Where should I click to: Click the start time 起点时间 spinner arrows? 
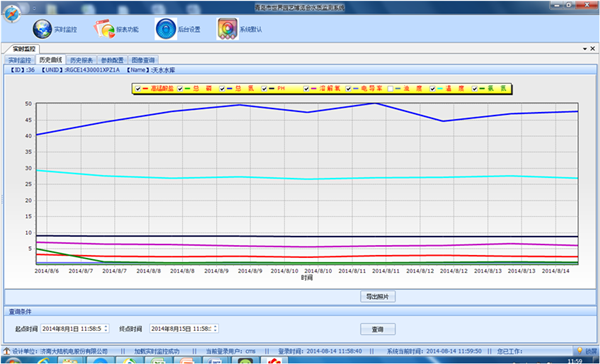[x=106, y=328]
